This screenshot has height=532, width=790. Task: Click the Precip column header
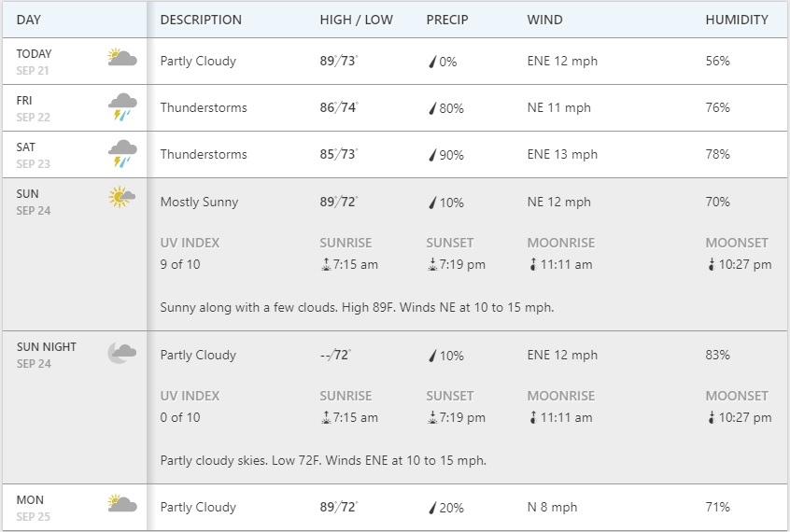point(447,20)
